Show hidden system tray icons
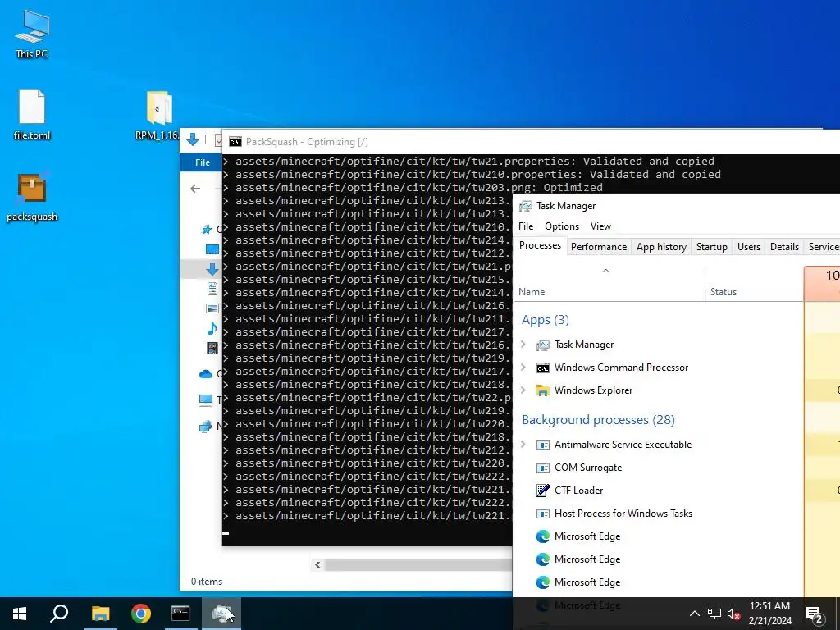 [x=694, y=614]
